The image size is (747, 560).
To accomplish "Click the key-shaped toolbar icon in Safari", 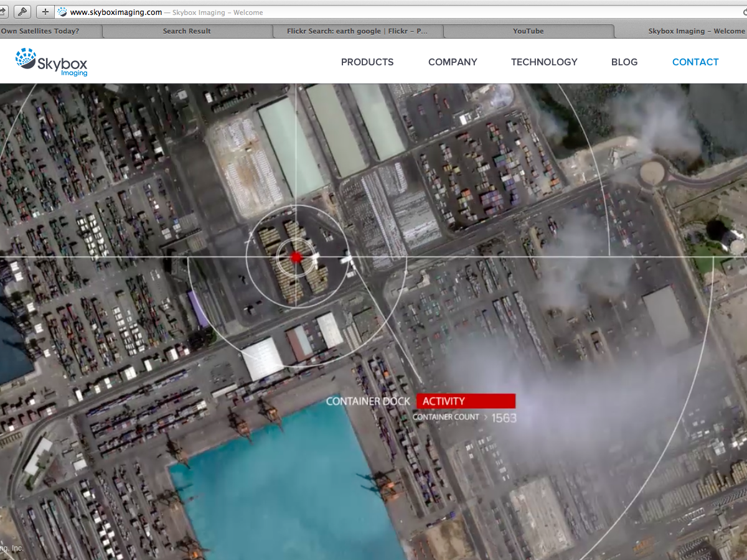I will click(21, 11).
